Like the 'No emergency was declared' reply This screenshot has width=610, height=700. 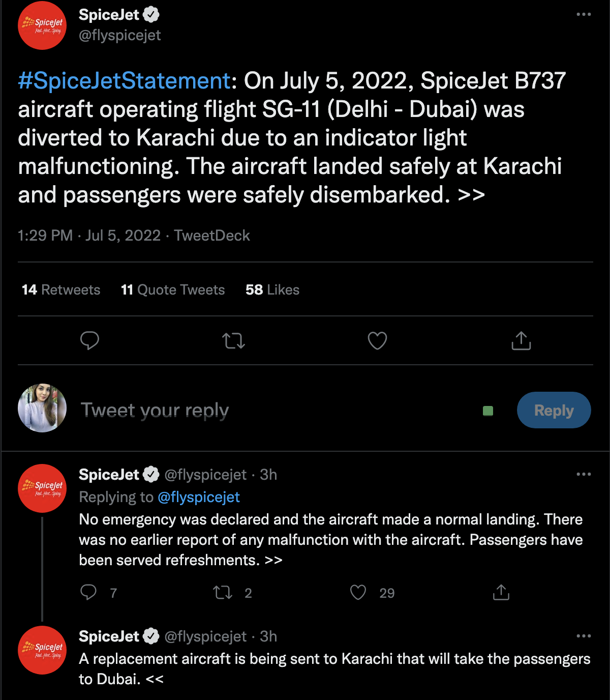click(358, 592)
